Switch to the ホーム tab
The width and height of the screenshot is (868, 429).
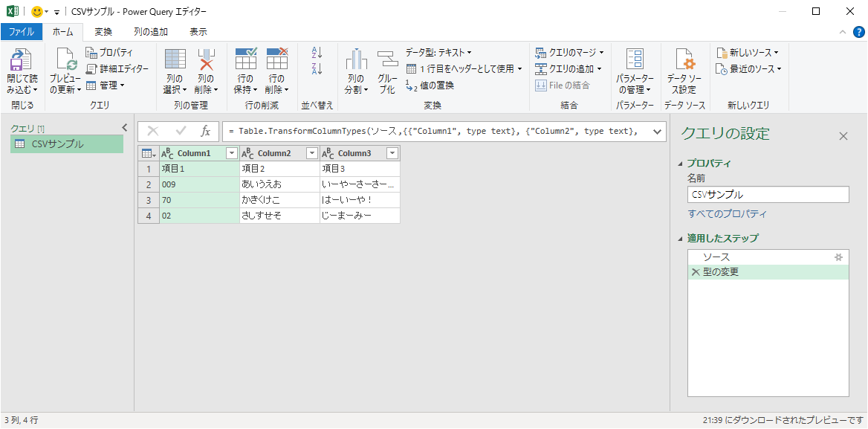(x=62, y=31)
